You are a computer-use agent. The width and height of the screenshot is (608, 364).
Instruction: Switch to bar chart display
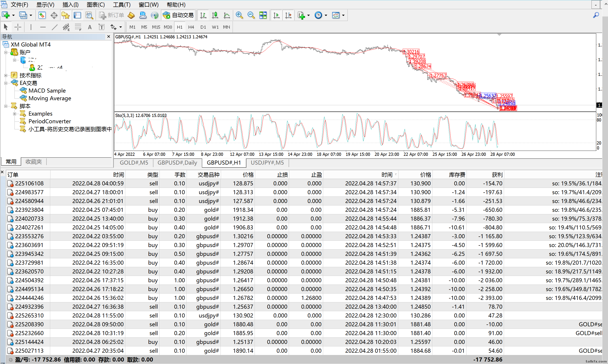tap(203, 15)
